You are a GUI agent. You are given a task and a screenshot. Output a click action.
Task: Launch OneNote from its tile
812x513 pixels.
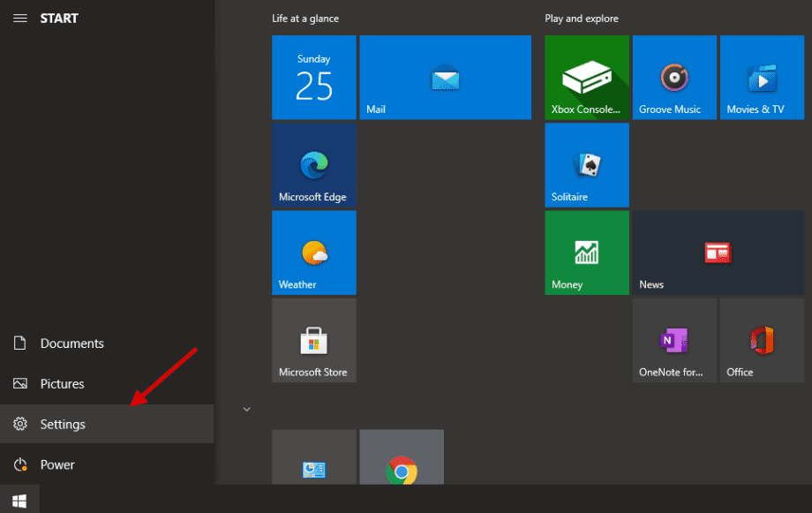point(673,340)
